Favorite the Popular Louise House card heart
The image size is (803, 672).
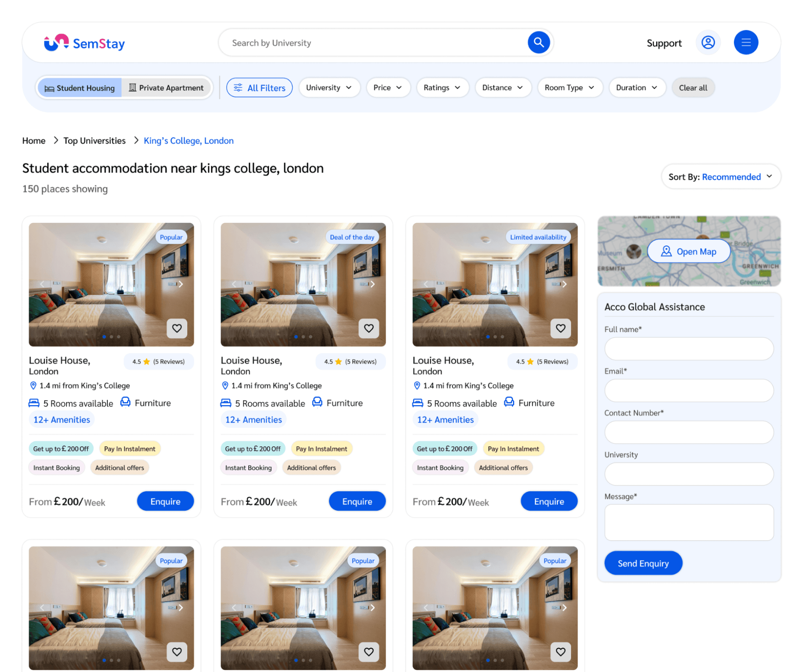(x=177, y=328)
